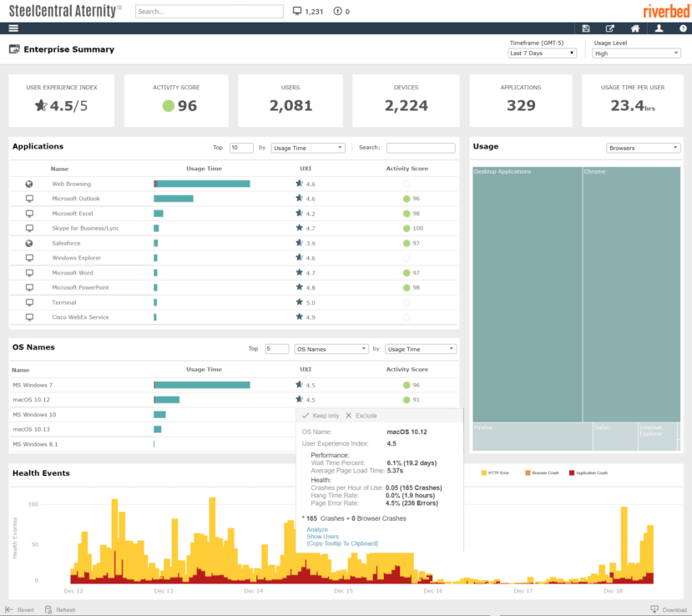Viewport: 692px width, 616px height.
Task: Click the Safari treemap block
Action: point(615,437)
